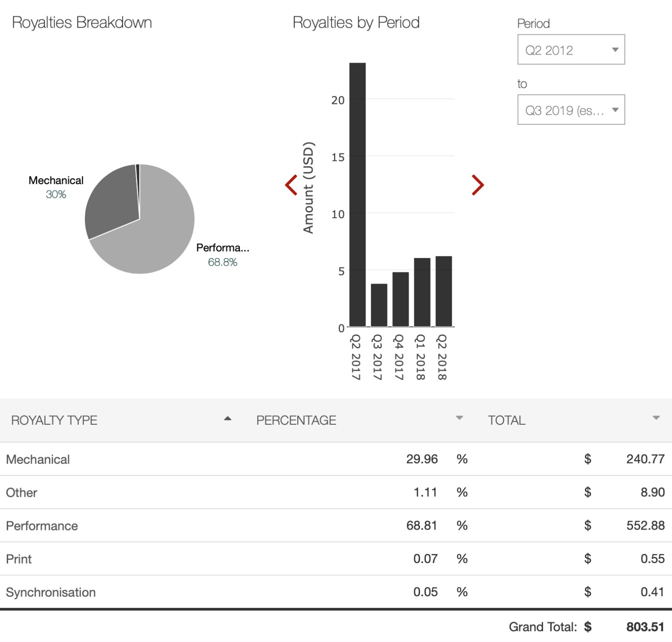672x642 pixels.
Task: Select the Q1 2018 bar in chart
Action: 422,292
